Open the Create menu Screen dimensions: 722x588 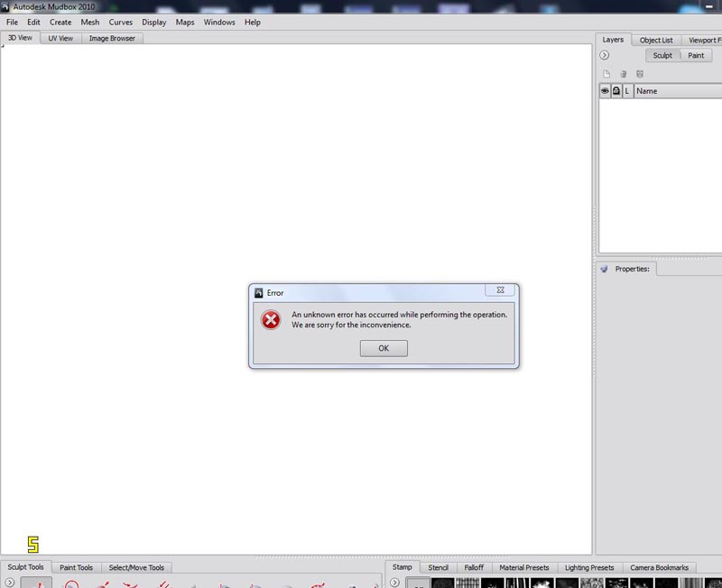click(60, 22)
